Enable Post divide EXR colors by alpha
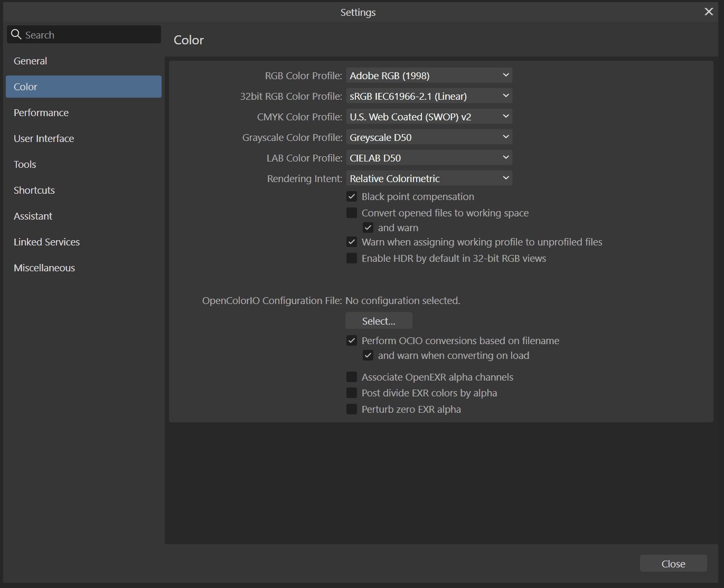Screen dimensions: 724x588 [x=352, y=393]
